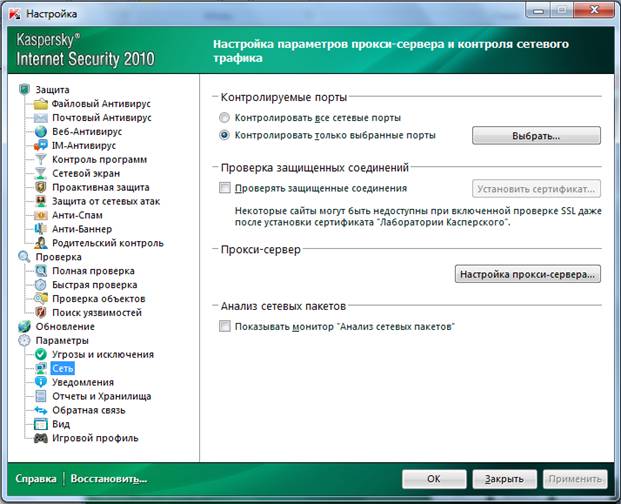This screenshot has height=504, width=621.
Task: Click the Проактивная защита icon
Action: 41,187
